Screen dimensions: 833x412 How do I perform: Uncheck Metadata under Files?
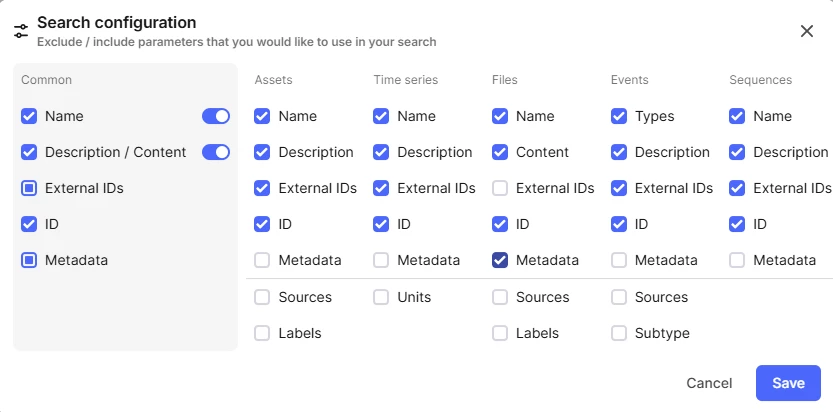coord(500,260)
